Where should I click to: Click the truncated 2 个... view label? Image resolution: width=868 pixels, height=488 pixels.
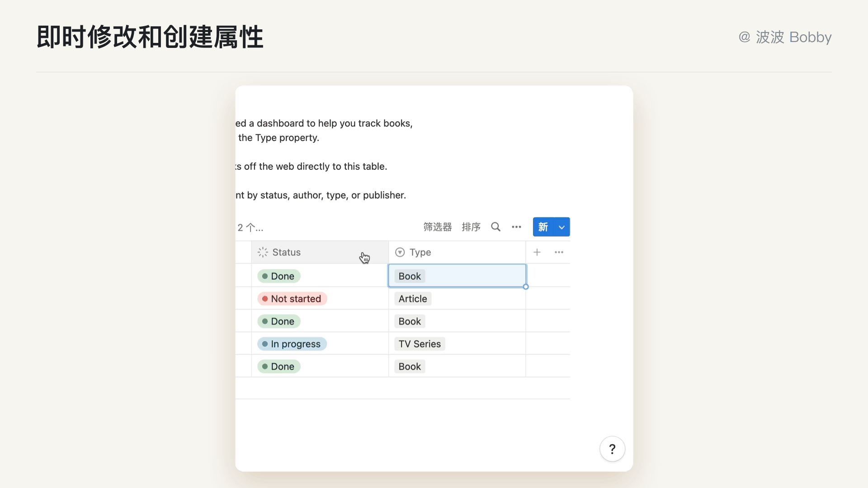coord(250,227)
